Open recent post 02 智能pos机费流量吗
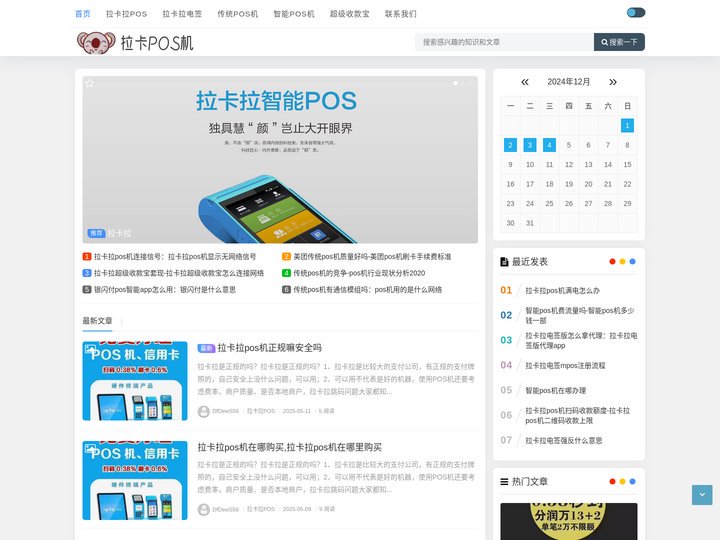This screenshot has height=540, width=720. [x=580, y=315]
